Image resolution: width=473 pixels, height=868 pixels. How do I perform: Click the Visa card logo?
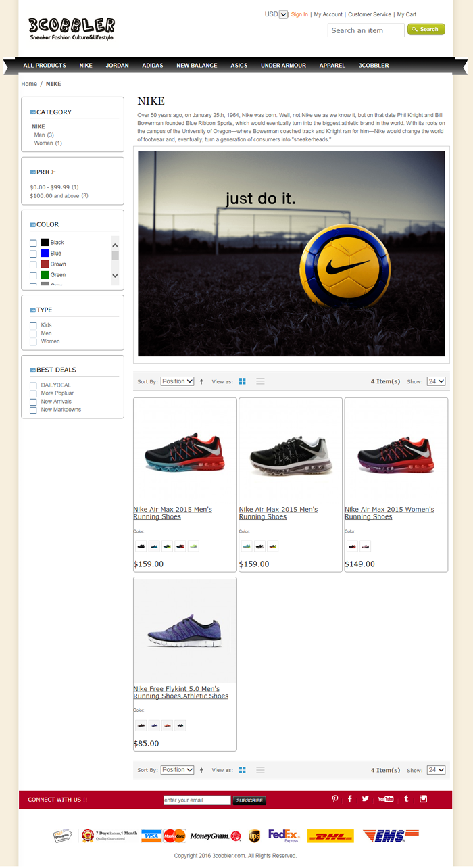point(151,836)
